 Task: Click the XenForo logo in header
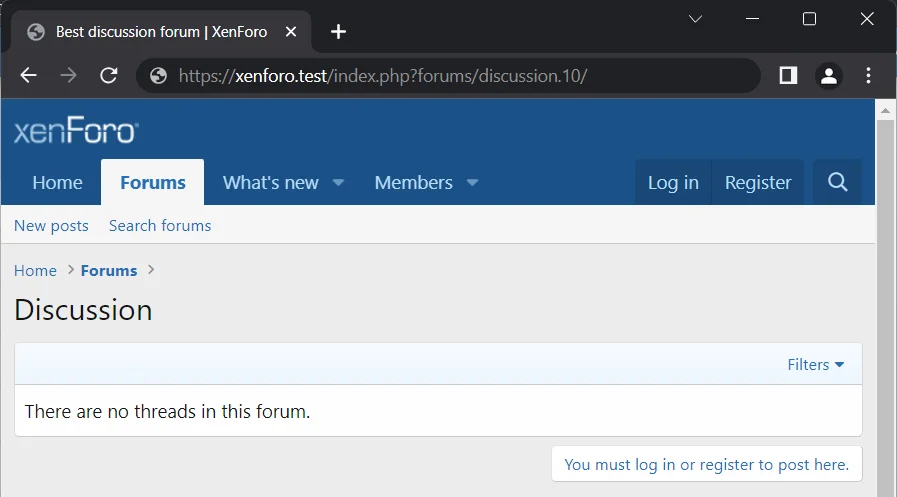76,132
